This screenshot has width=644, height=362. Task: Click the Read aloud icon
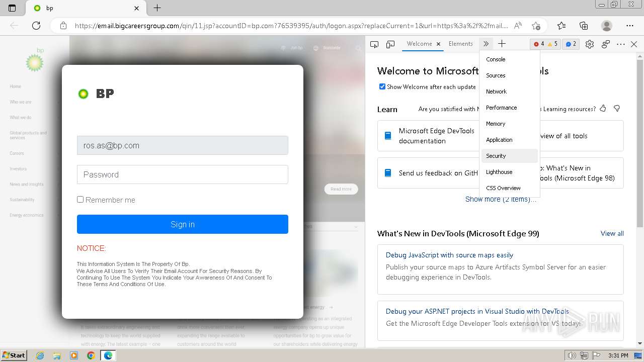(x=518, y=26)
